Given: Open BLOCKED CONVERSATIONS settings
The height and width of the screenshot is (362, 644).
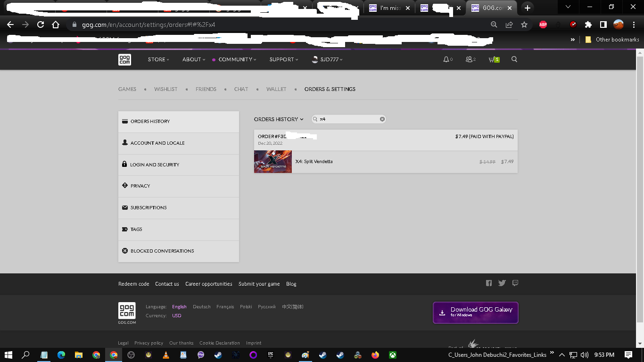Looking at the screenshot, I should click(x=179, y=251).
